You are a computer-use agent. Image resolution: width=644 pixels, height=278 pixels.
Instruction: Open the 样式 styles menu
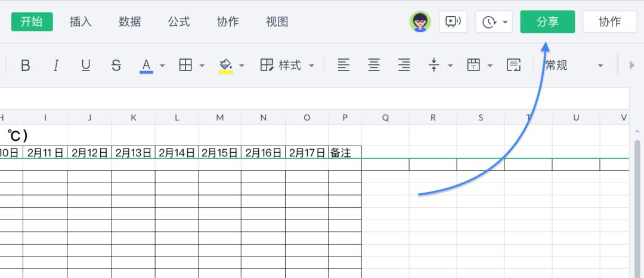coord(287,65)
